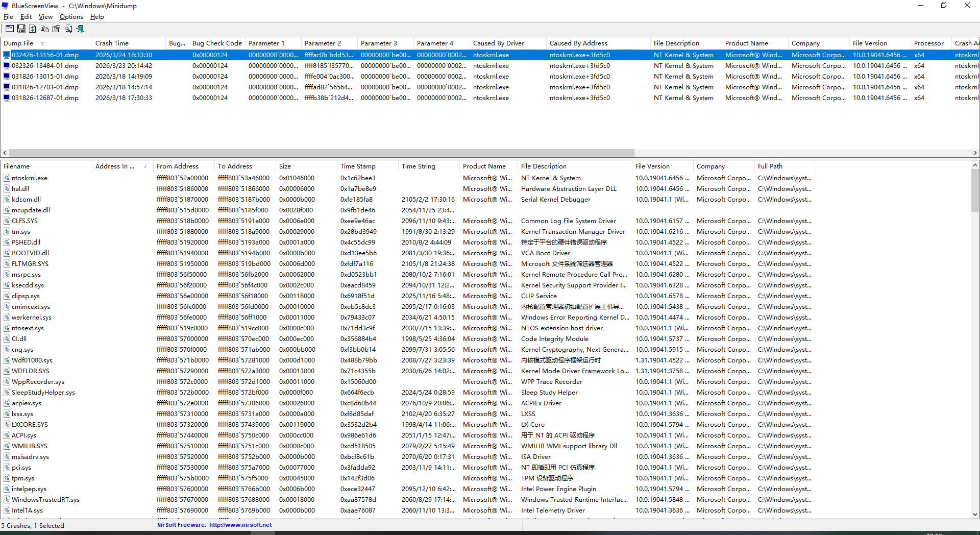Click upper pane scroll right arrow
The image size is (980, 535).
pos(975,153)
